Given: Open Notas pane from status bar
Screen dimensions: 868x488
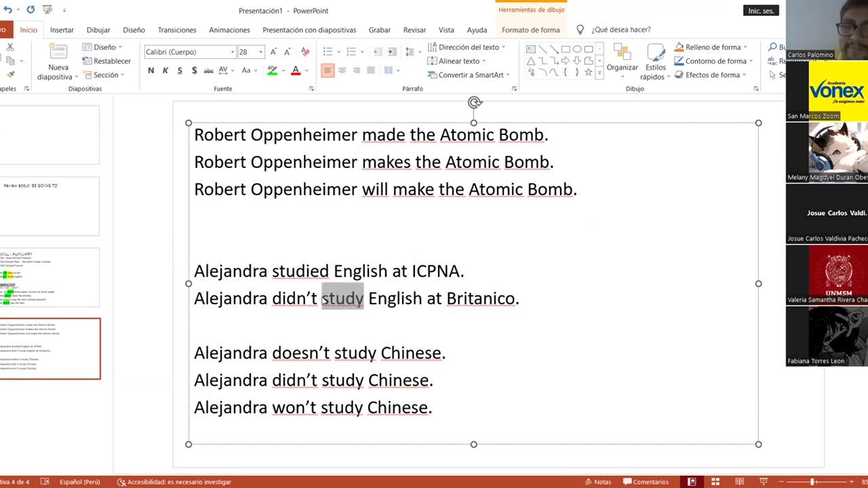Looking at the screenshot, I should (x=597, y=482).
